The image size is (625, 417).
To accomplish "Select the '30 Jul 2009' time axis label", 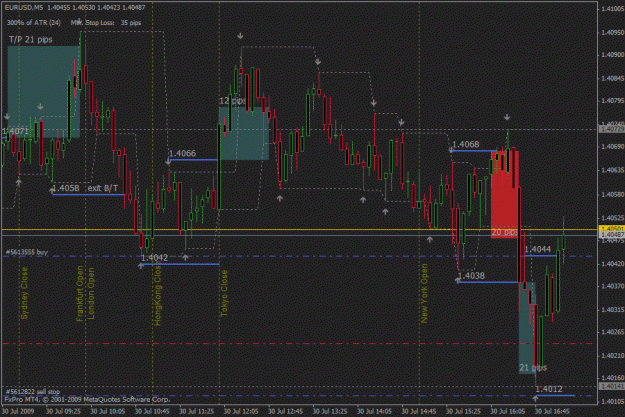I will pyautogui.click(x=18, y=411).
